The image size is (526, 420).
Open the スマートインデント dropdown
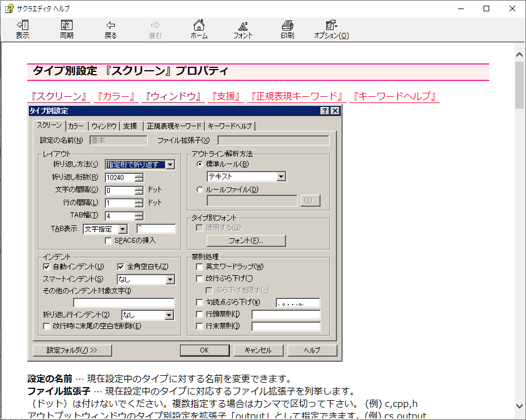[170, 280]
